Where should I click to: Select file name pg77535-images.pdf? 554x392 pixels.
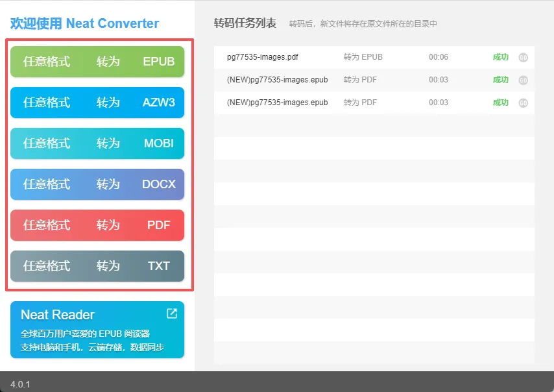click(x=263, y=57)
